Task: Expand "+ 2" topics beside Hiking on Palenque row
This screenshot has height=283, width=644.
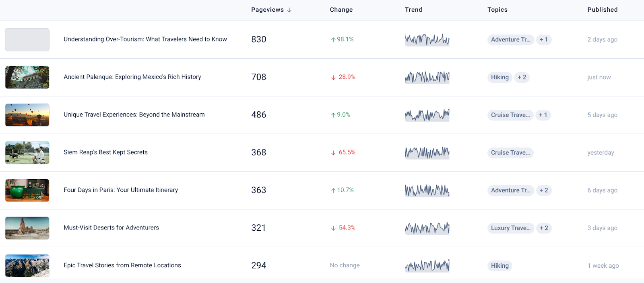Action: pos(522,77)
